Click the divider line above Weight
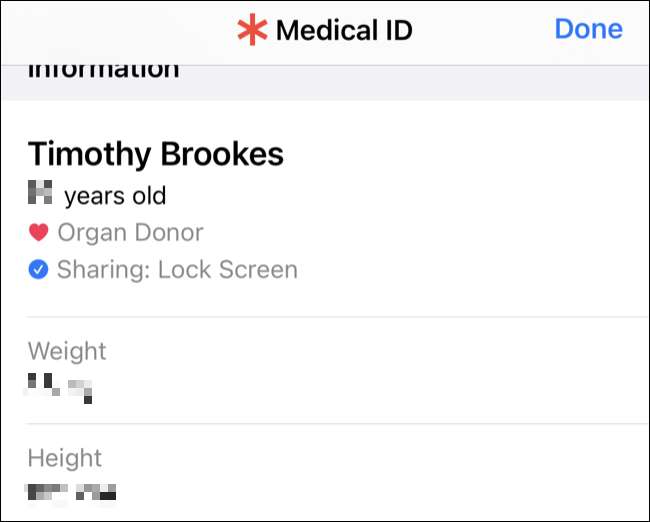Viewport: 650px width, 522px height. click(x=338, y=317)
